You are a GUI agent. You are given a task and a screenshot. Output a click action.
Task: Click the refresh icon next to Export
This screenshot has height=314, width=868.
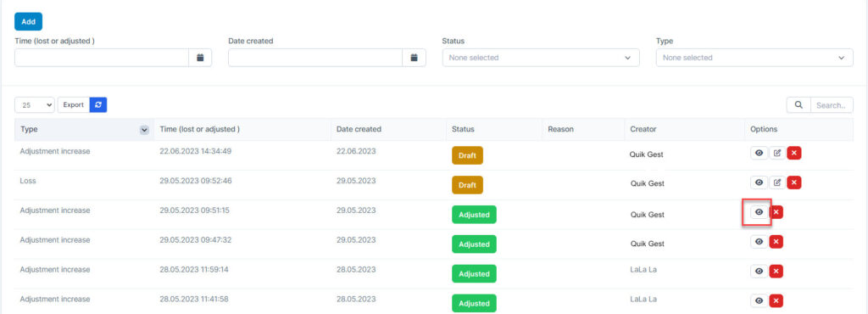coord(98,104)
